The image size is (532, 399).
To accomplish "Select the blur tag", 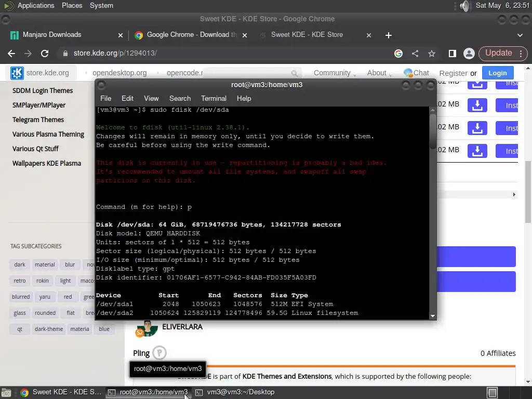I will (x=70, y=264).
